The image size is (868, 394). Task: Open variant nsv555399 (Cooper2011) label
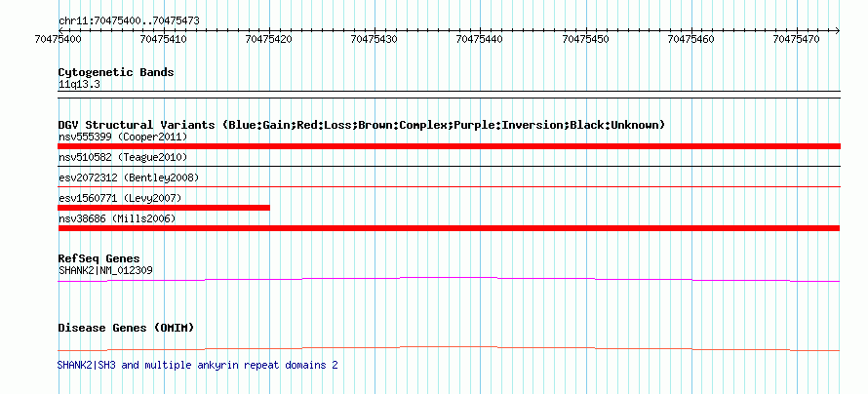(123, 137)
